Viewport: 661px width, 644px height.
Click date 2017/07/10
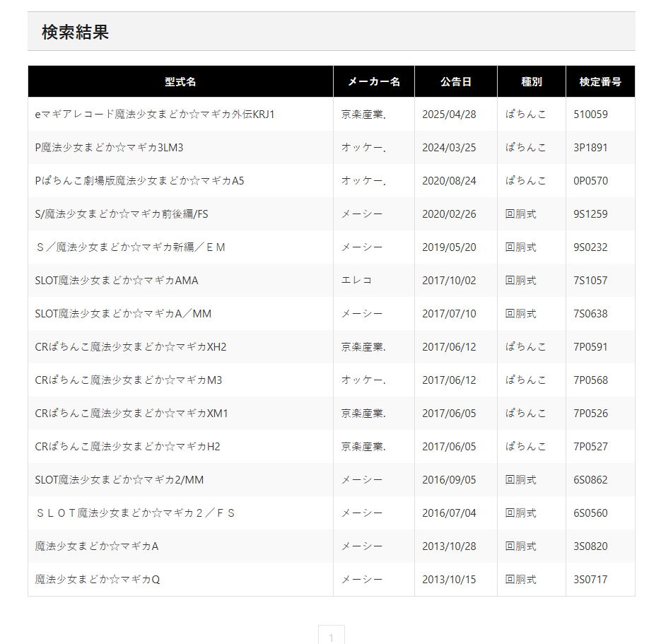[x=450, y=314]
